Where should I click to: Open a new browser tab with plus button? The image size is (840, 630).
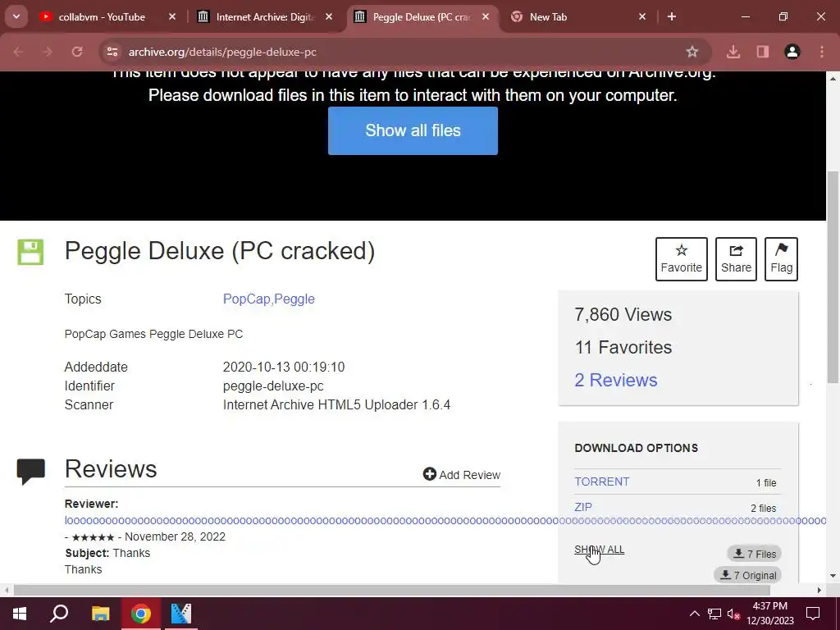(672, 17)
